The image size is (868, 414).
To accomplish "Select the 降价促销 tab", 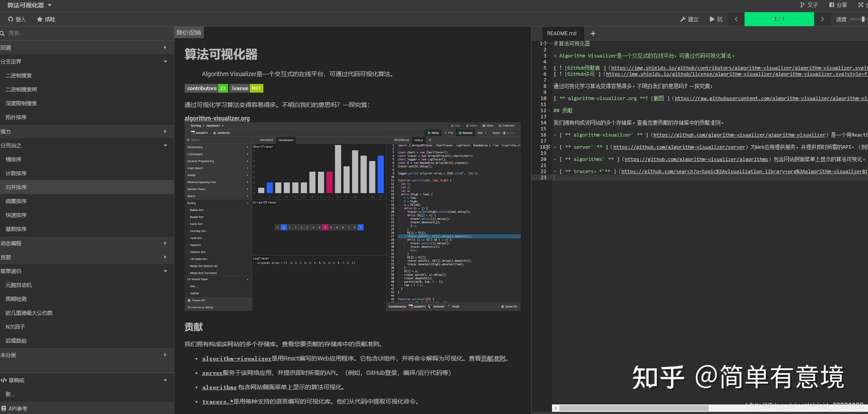I will [x=189, y=33].
